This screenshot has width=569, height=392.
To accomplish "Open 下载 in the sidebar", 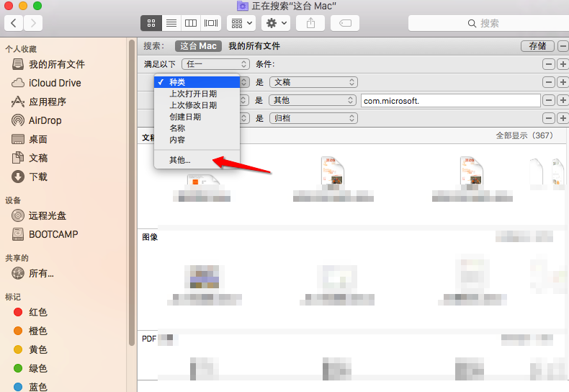I will 30,177.
